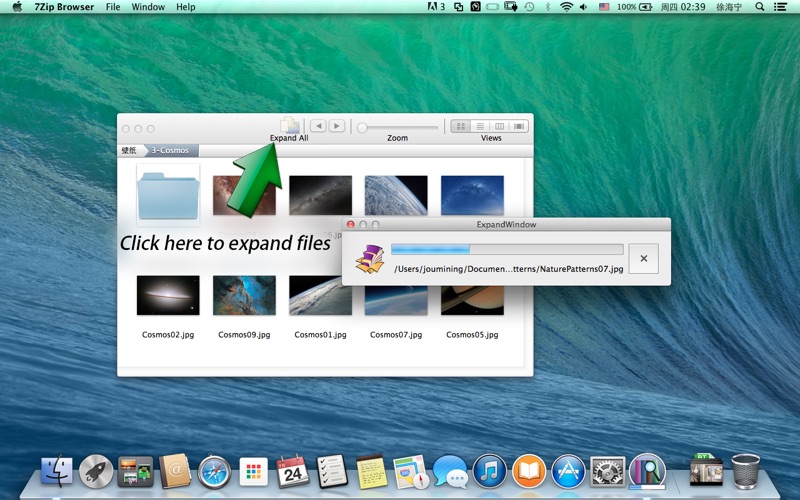Screen dimensions: 800x500
Task: Click the user name 徐海宁 in menu bar
Action: tap(729, 7)
